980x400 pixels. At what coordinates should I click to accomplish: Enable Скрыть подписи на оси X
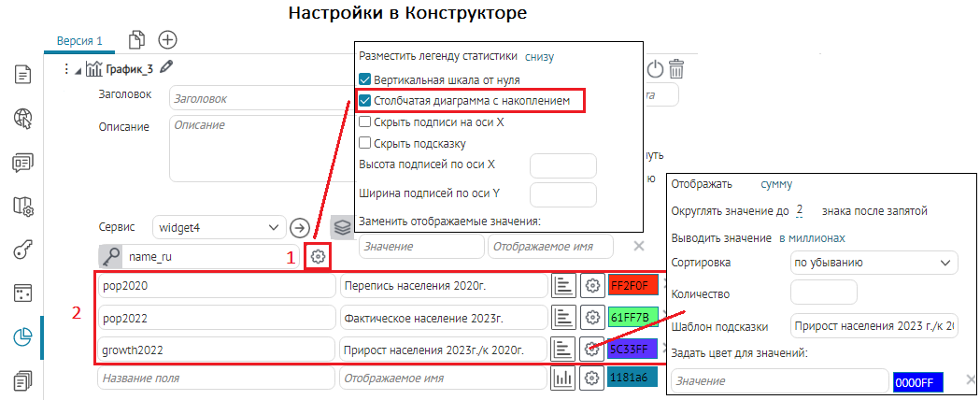tap(365, 121)
